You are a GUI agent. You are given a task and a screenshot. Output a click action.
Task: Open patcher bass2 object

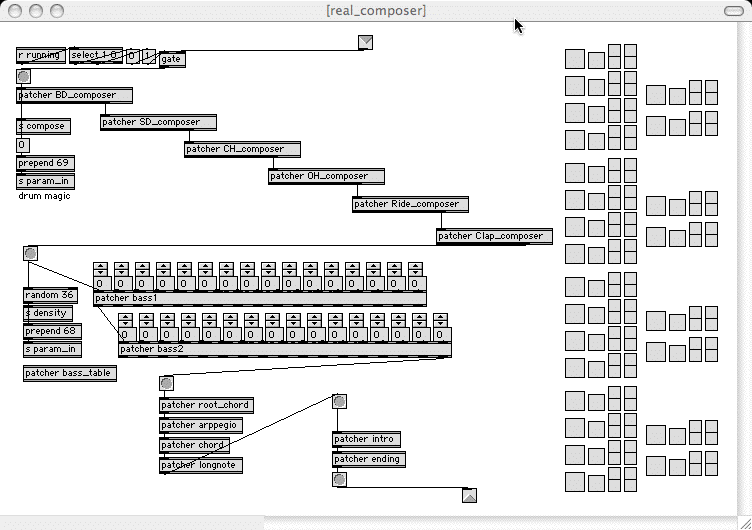285,349
